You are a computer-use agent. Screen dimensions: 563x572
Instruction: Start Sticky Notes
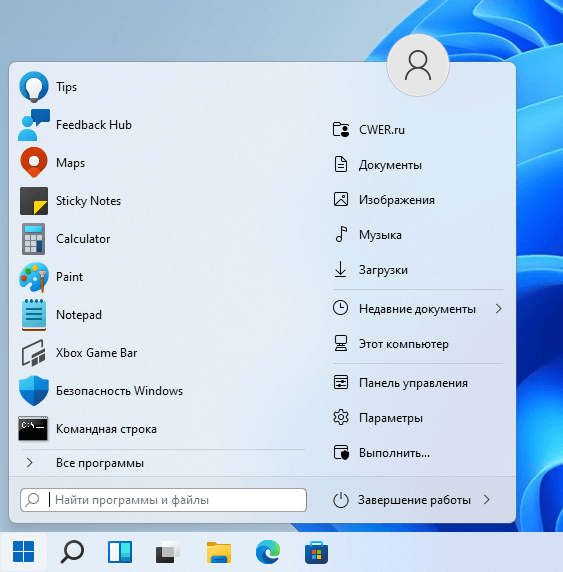161,201
